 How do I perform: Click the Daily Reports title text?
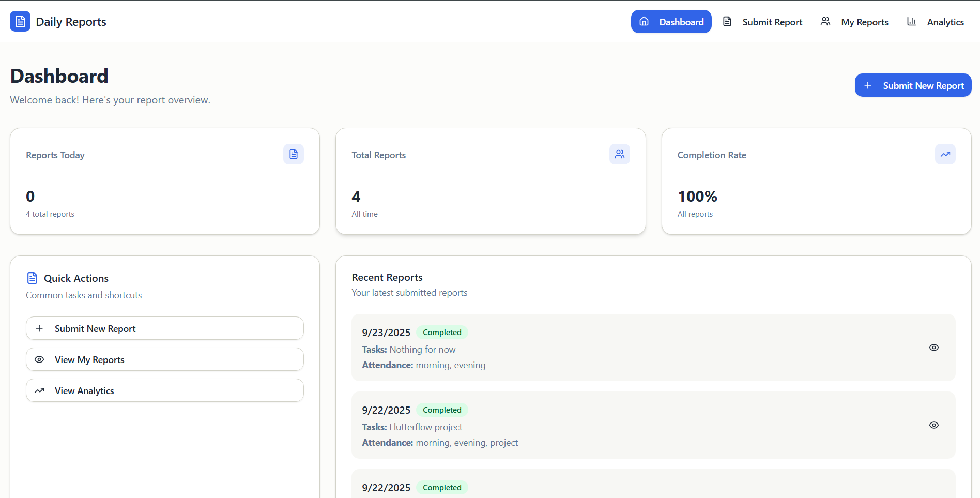point(71,22)
